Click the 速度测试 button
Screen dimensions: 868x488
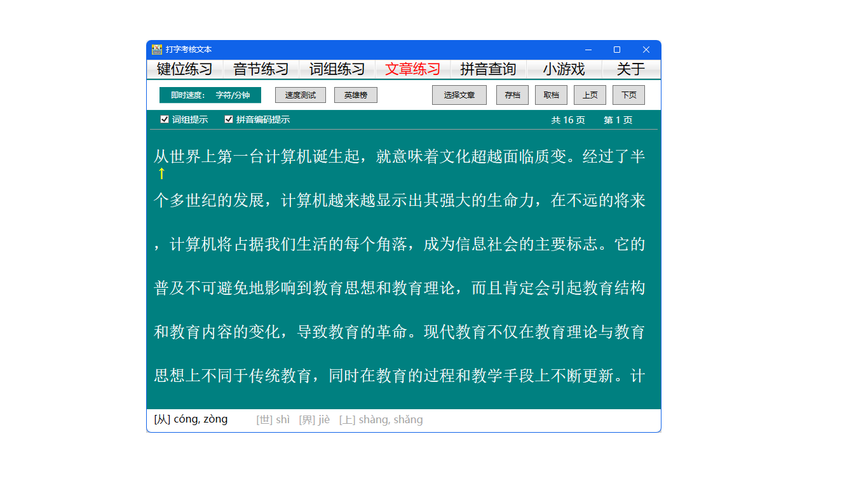(x=301, y=95)
